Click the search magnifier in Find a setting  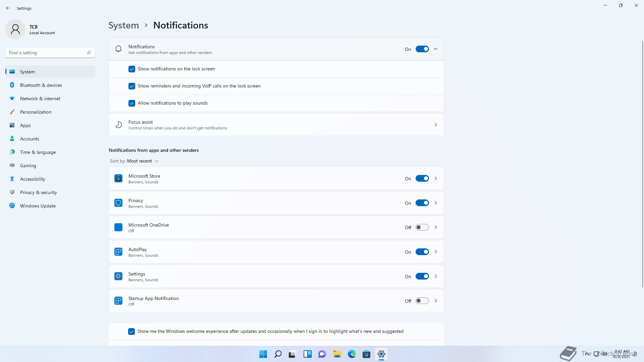pos(89,53)
